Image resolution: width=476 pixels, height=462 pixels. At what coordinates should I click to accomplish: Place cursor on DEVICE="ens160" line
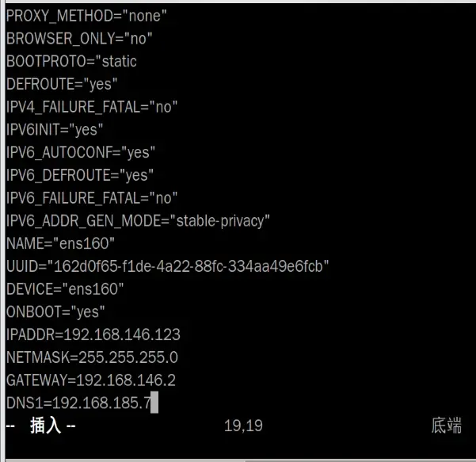(67, 288)
